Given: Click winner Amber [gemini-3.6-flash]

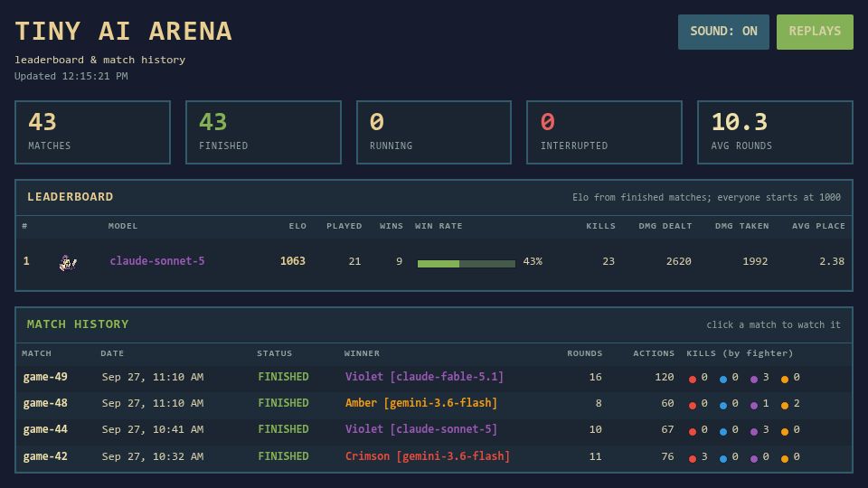Looking at the screenshot, I should tap(421, 403).
